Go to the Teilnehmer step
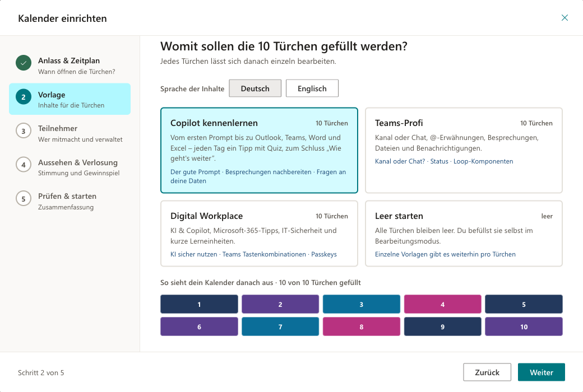 point(70,133)
